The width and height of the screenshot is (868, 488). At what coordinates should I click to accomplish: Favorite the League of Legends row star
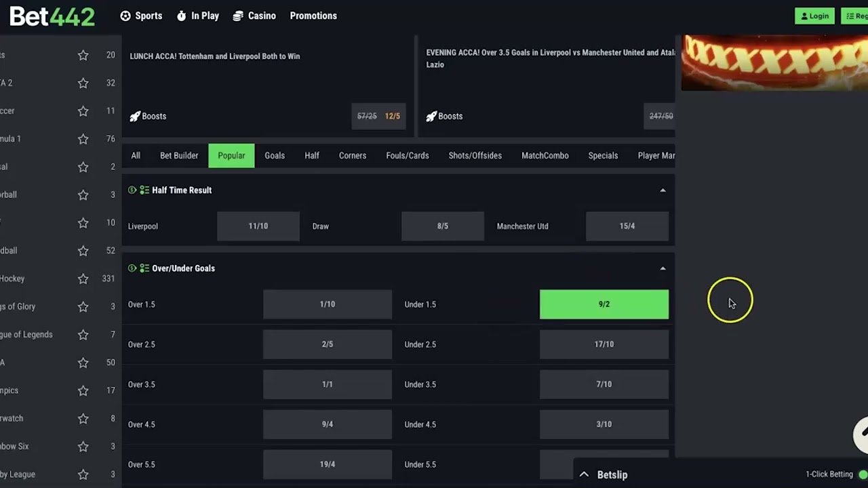tap(83, 334)
